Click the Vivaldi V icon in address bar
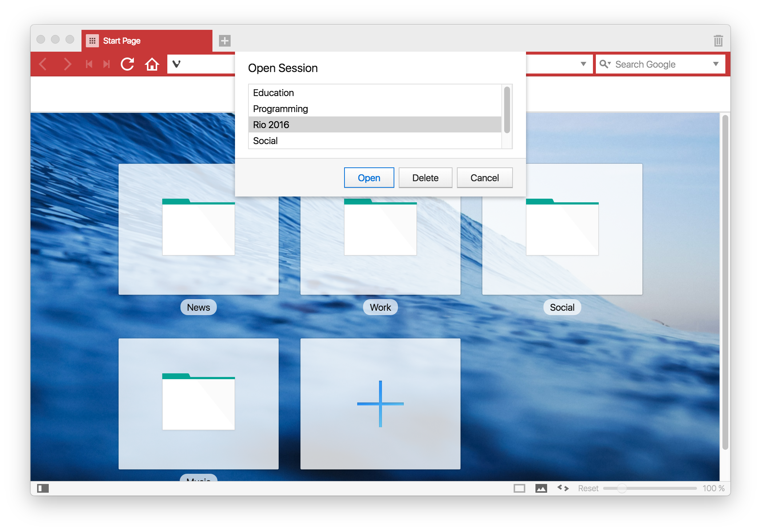The height and width of the screenshot is (532, 761). click(x=176, y=64)
